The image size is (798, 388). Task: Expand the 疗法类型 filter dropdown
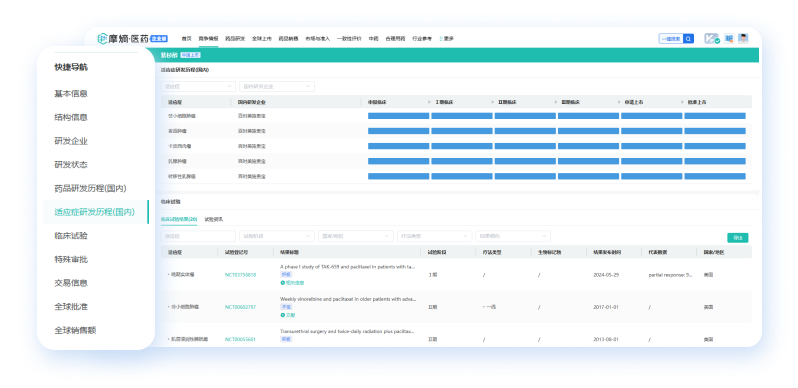point(435,236)
